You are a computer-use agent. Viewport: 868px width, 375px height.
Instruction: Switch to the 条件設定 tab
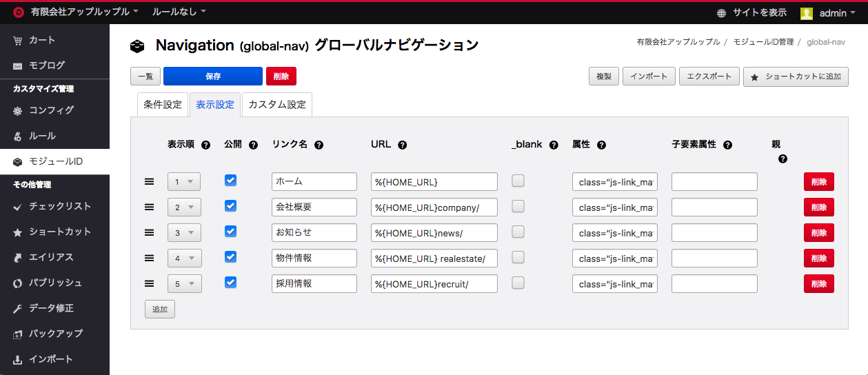(x=163, y=105)
